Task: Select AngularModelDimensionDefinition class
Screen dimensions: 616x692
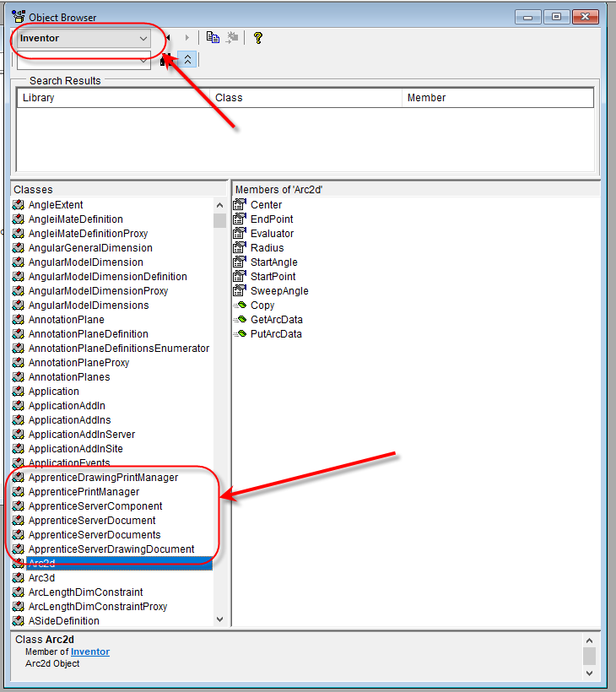Action: point(108,277)
